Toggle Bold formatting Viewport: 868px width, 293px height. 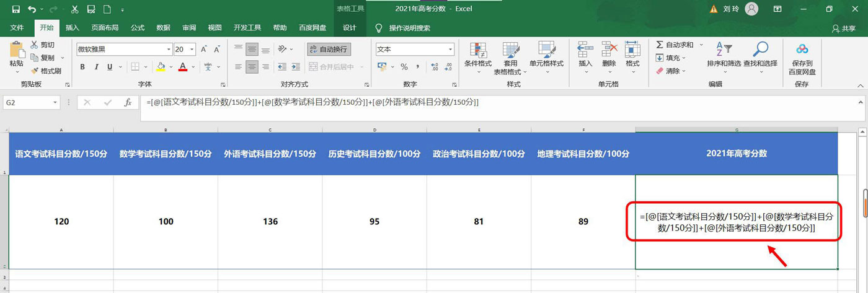(x=82, y=67)
